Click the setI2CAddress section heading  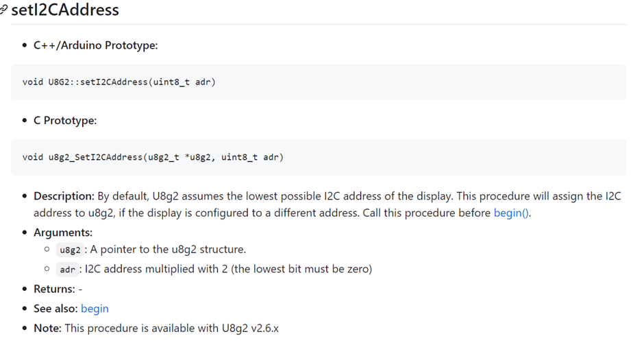tap(65, 10)
